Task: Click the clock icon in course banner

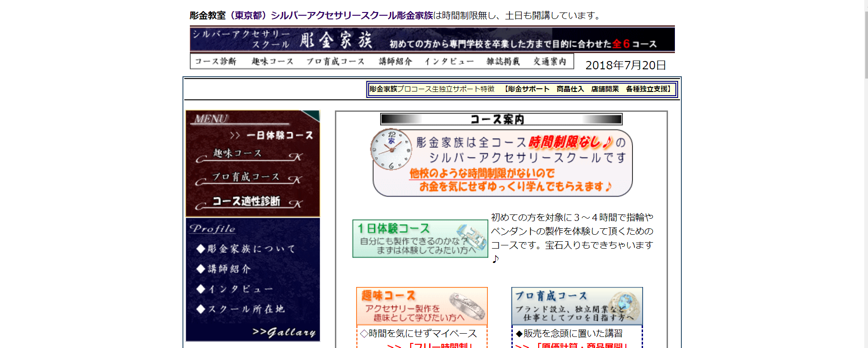Action: click(391, 150)
